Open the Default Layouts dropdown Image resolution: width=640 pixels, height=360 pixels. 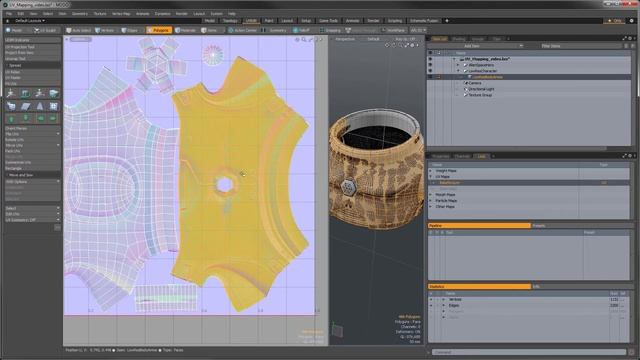coord(30,20)
